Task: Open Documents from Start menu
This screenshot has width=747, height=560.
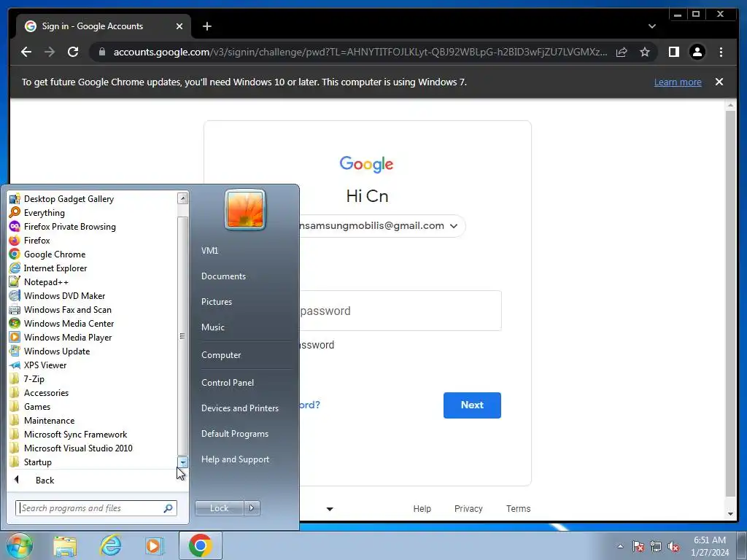Action: tap(223, 276)
